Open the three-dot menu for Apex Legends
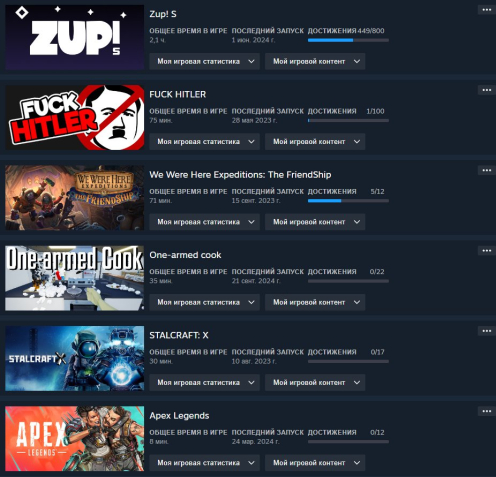Viewport: 496px width, 477px height. 487,411
